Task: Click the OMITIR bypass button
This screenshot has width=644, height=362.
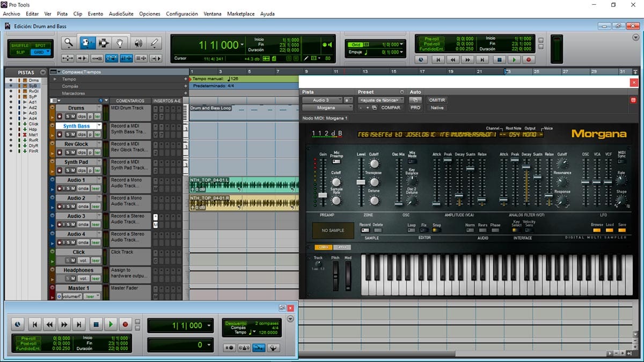Action: tap(437, 100)
